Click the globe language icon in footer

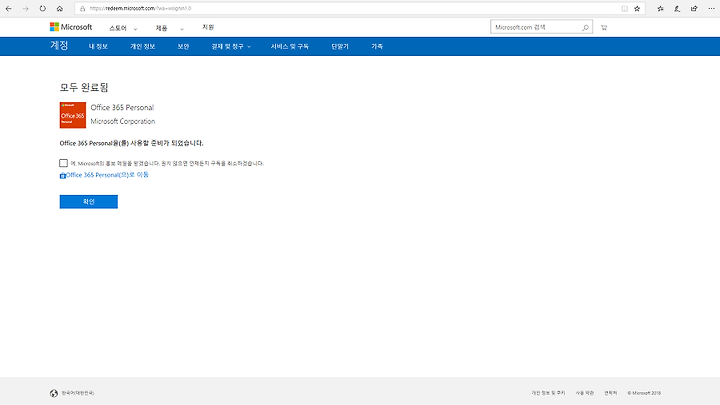54,393
